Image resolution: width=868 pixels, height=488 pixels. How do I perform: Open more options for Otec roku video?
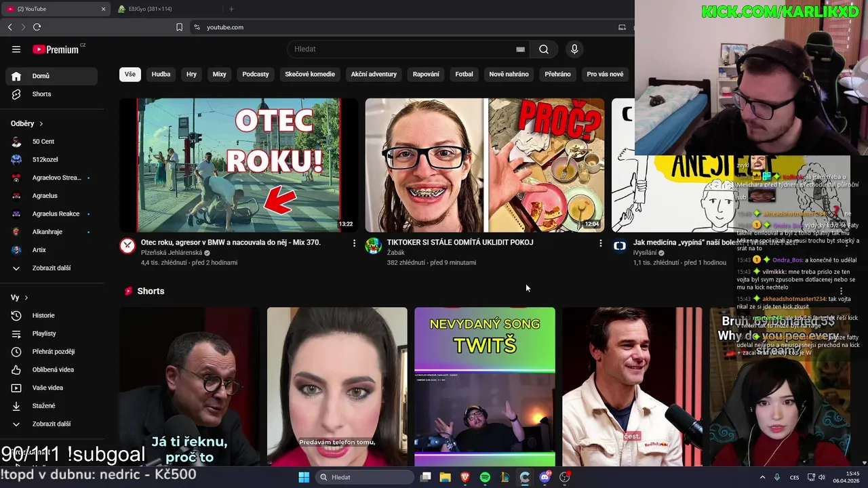coord(354,243)
